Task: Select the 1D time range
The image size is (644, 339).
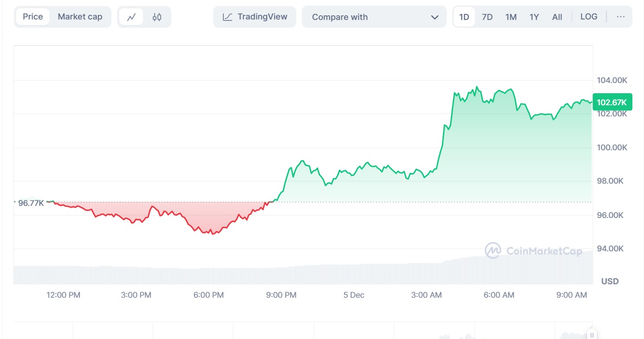Action: 464,17
